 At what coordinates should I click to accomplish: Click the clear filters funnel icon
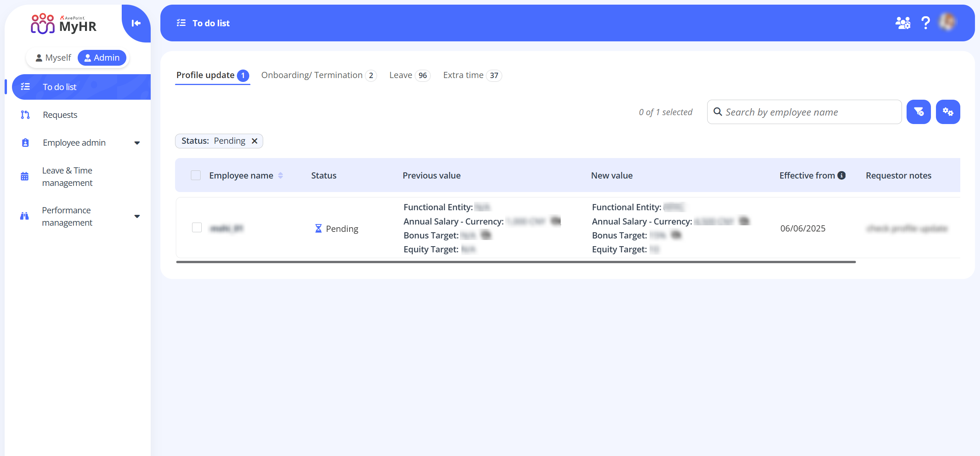(919, 112)
